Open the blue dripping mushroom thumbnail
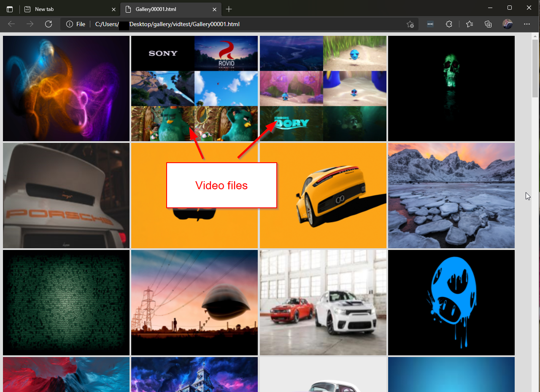This screenshot has height=392, width=540. pos(451,303)
